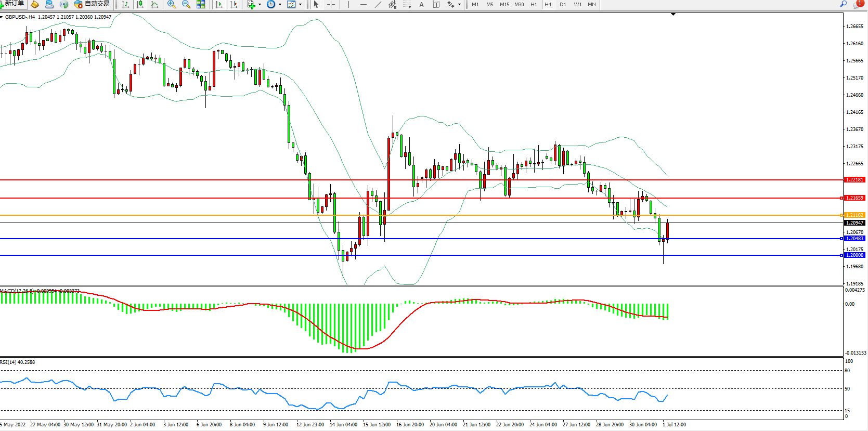Select the crosshair cursor tool
This screenshot has width=868, height=431.
(x=331, y=5)
